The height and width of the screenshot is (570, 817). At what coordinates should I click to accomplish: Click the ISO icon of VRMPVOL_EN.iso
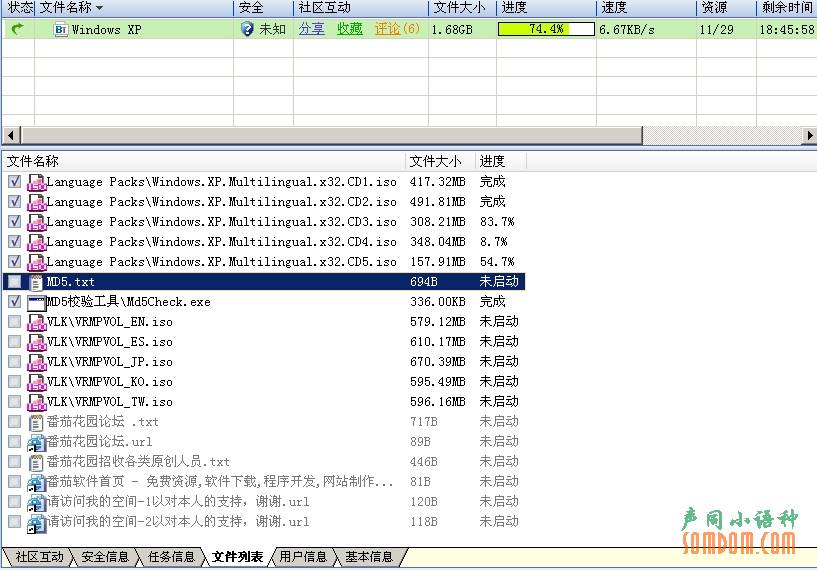pos(36,323)
